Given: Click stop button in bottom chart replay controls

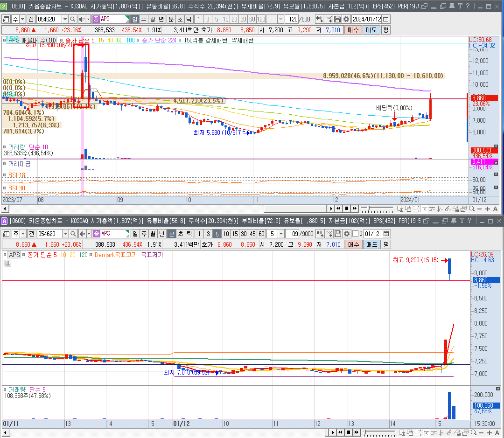Looking at the screenshot, I should (349, 432).
